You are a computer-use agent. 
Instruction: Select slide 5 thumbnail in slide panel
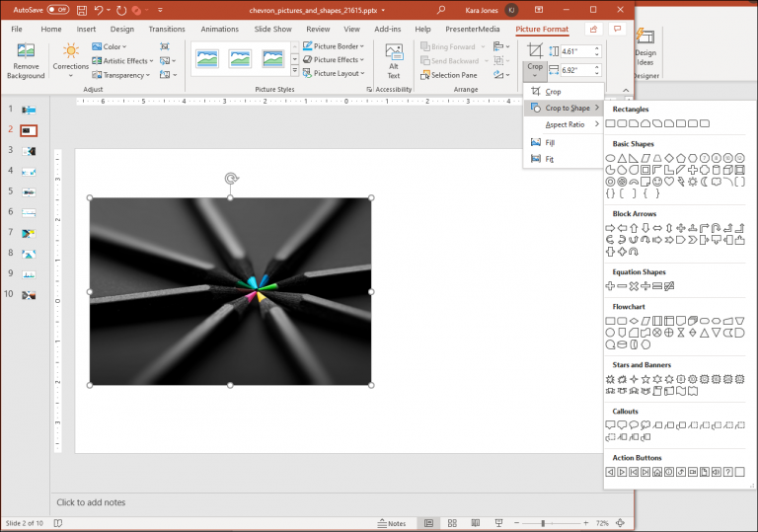click(x=29, y=191)
